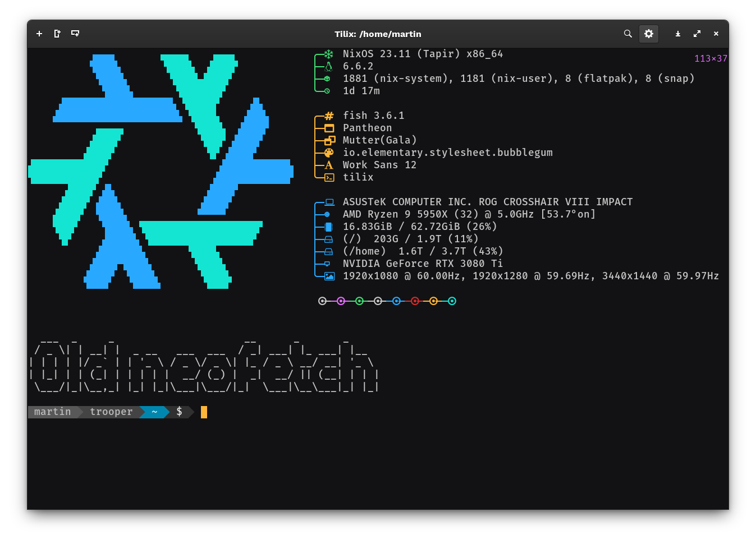The image size is (756, 544).
Task: Click the display icon beside 1920x1080
Action: [329, 276]
